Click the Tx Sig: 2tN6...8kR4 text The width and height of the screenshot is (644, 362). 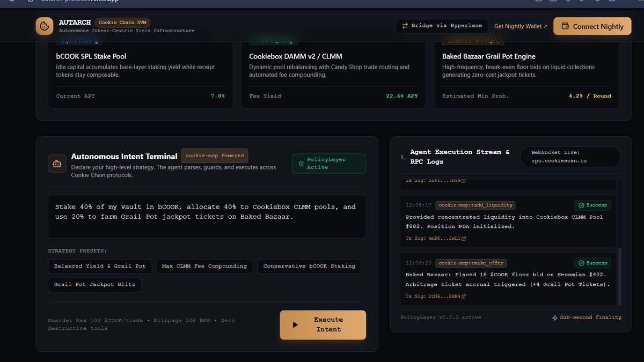pos(433,296)
